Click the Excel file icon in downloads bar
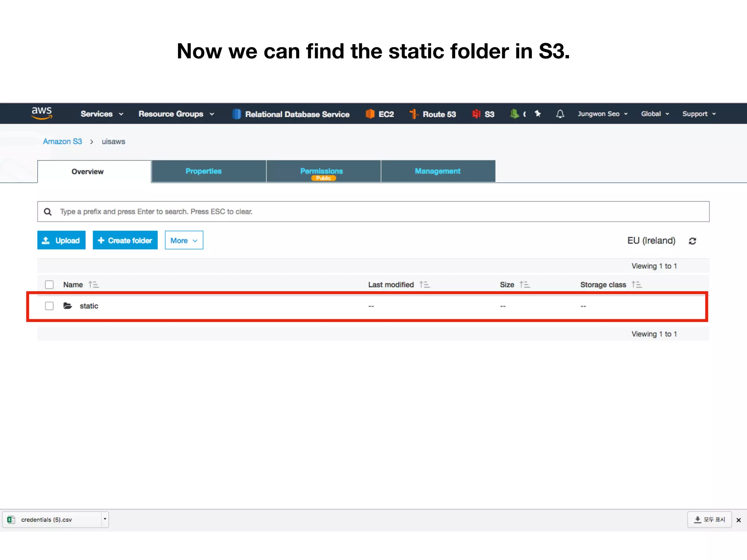This screenshot has height=560, width=747. coord(11,520)
